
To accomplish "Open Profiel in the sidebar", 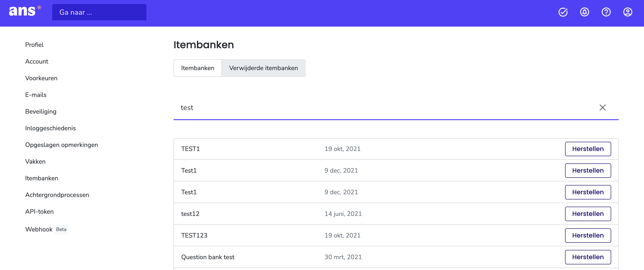I will coord(34,45).
